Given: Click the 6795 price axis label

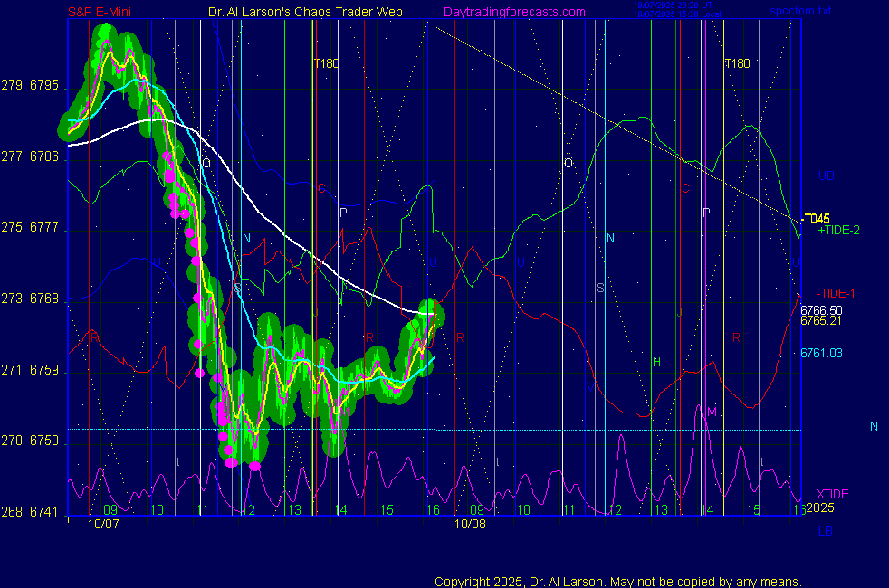Looking at the screenshot, I should 44,86.
